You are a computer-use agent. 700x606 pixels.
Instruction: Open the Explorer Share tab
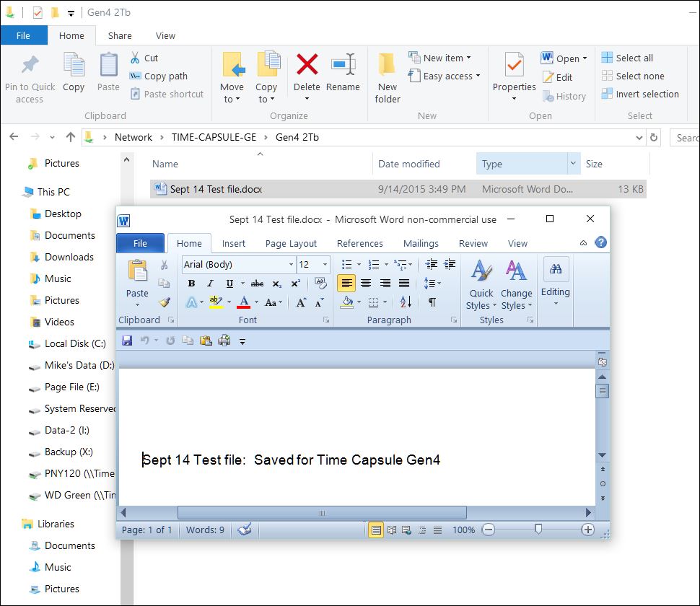(x=120, y=35)
